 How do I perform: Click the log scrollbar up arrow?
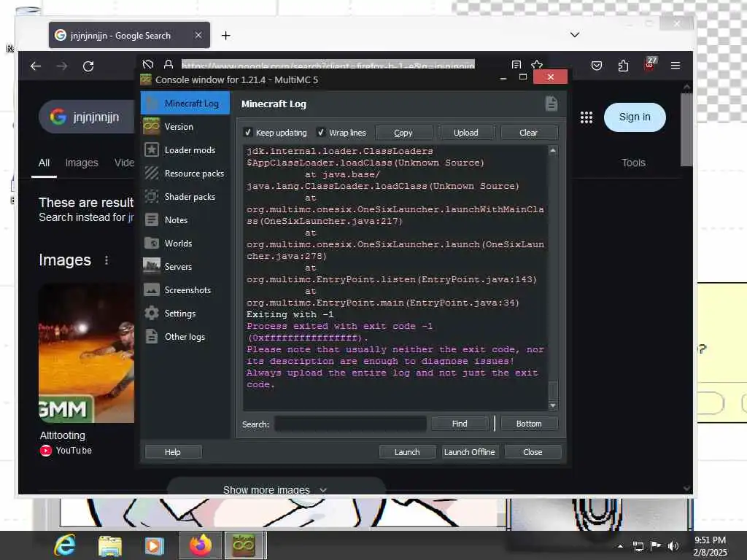(x=553, y=150)
